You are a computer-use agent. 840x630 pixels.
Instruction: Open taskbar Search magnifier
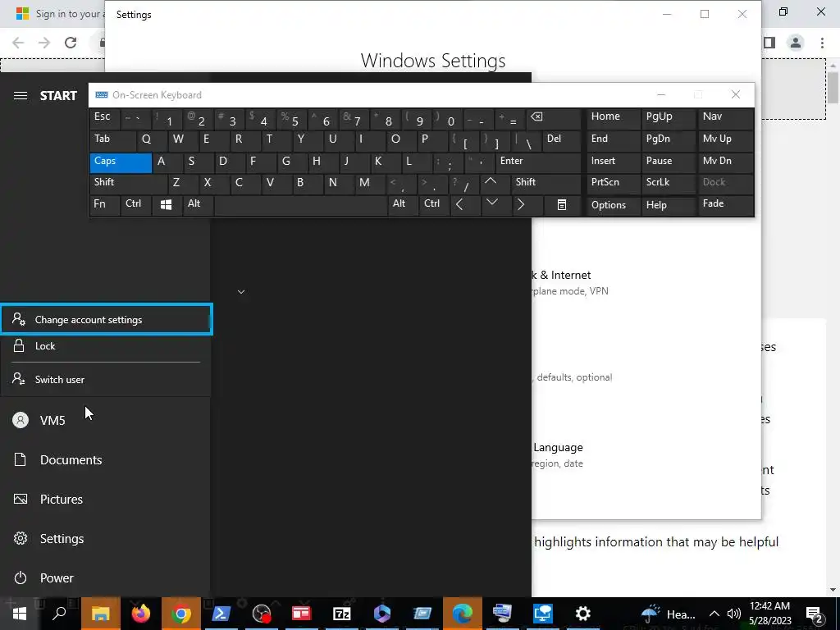pyautogui.click(x=59, y=614)
